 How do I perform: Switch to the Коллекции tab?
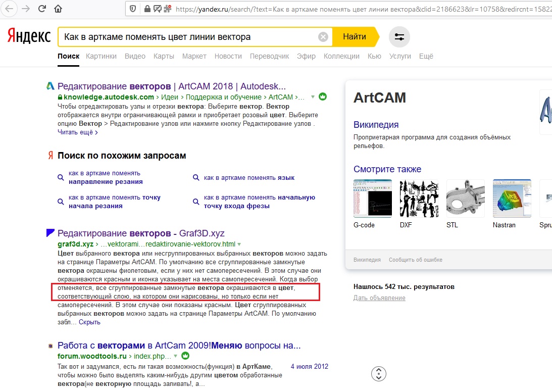point(341,57)
